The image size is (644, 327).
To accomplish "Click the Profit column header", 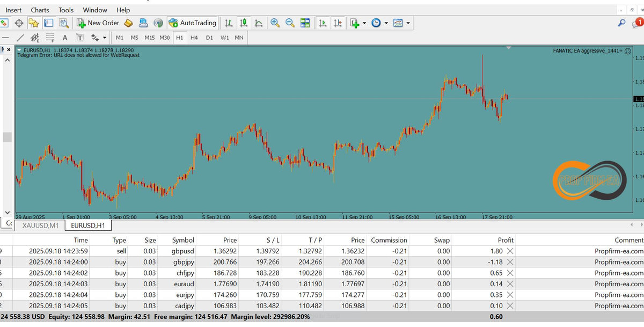I will (x=505, y=240).
